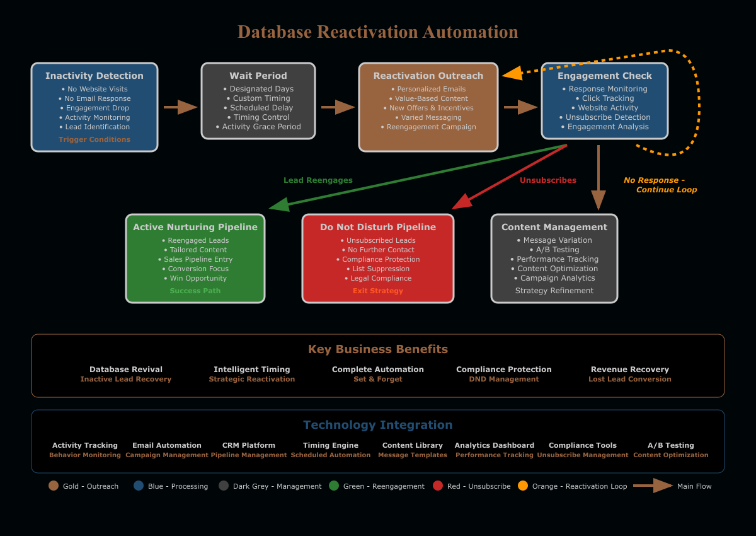Viewport: 756px width, 536px height.
Task: Click the green Reengagement legend circle
Action: click(x=334, y=486)
